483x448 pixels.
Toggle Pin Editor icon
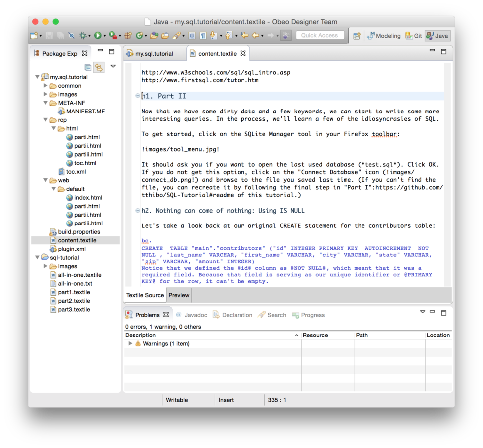tap(286, 36)
